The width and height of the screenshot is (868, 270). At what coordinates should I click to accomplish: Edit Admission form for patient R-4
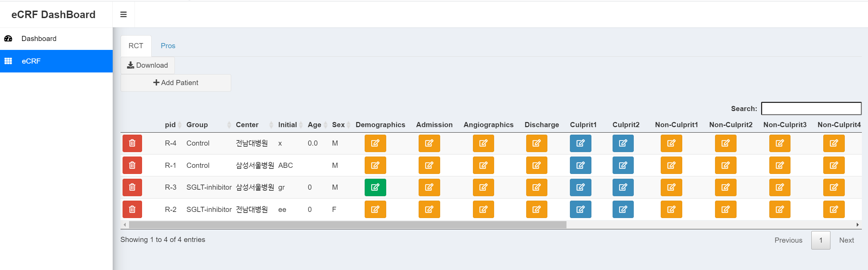(429, 143)
